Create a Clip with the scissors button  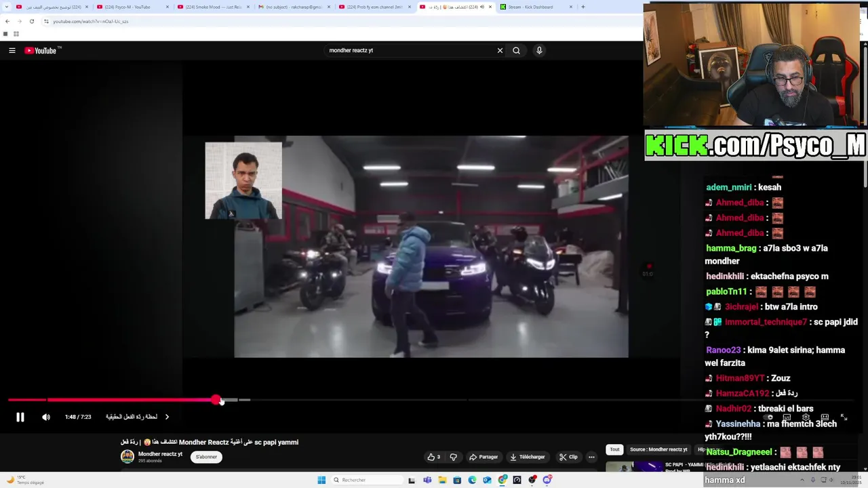(569, 457)
